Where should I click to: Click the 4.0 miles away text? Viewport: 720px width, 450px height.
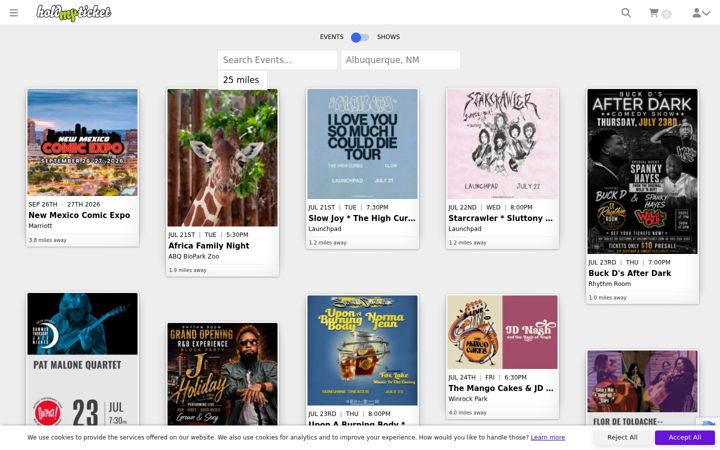click(467, 413)
